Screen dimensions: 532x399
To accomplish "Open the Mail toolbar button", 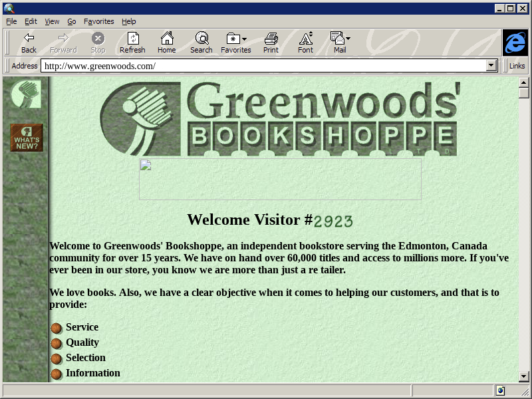I will [340, 43].
